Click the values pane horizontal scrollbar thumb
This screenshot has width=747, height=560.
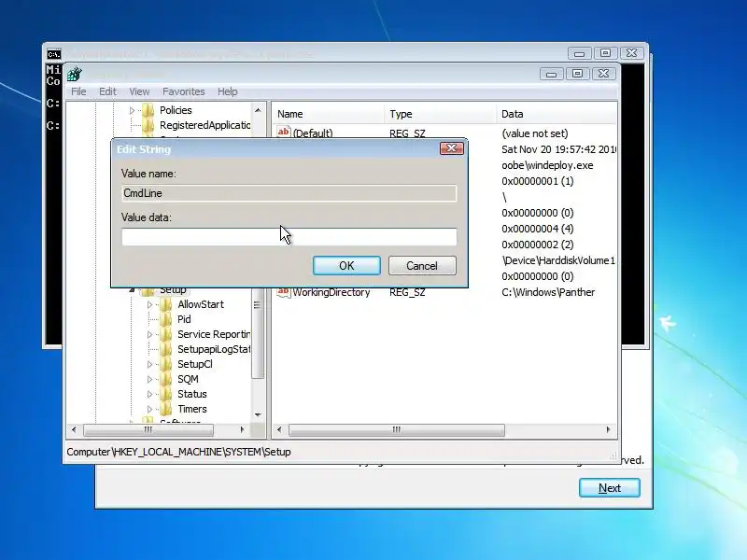pyautogui.click(x=396, y=429)
